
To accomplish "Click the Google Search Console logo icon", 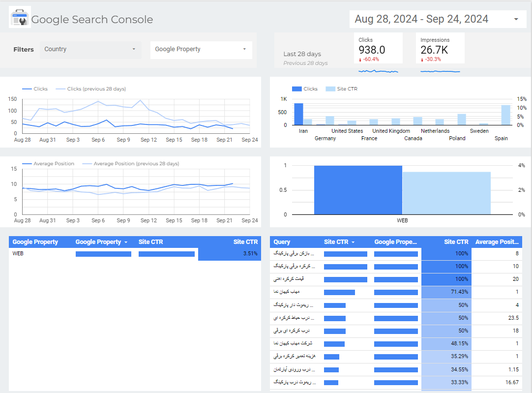I will (20, 17).
